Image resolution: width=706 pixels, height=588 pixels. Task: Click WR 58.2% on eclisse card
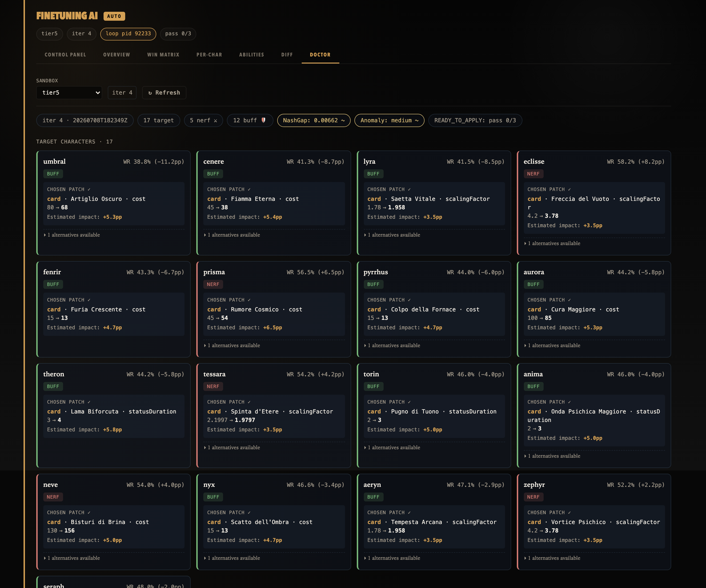(x=636, y=162)
